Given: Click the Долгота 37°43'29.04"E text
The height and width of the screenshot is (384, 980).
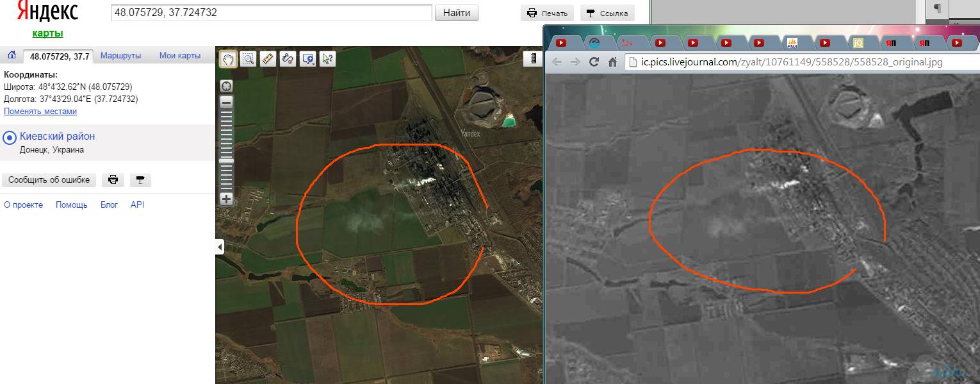Looking at the screenshot, I should [x=70, y=99].
